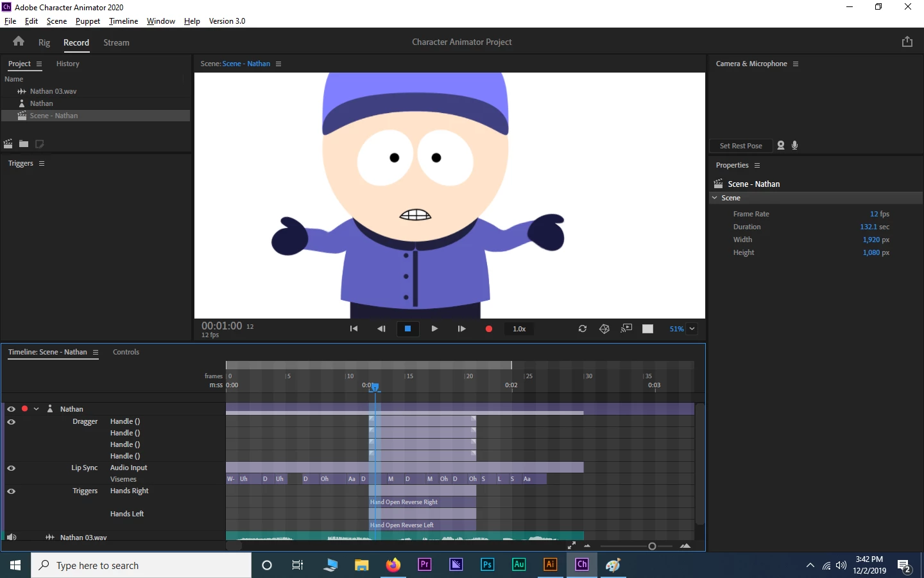Viewport: 924px width, 578px height.
Task: Mute the Nathan 03.wav audio track
Action: 11,538
